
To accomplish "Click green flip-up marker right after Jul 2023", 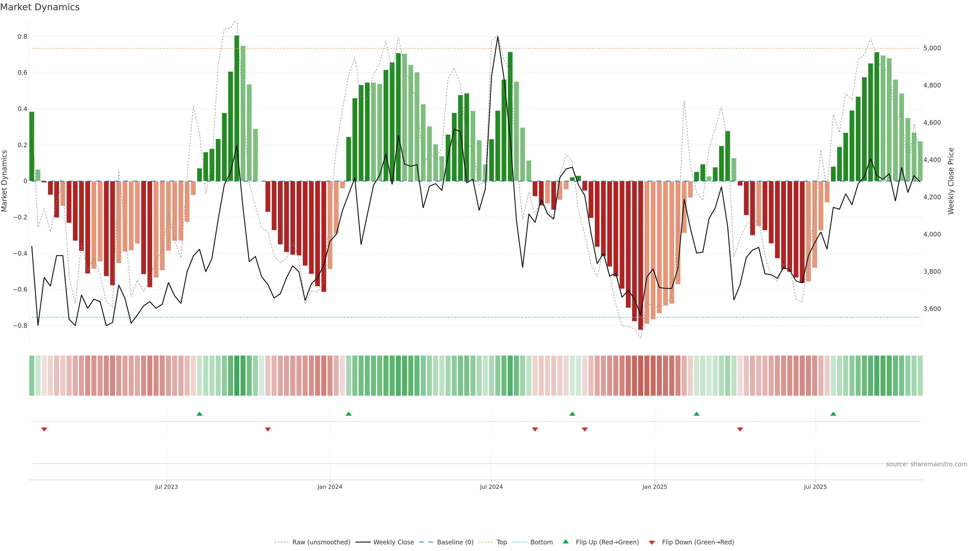I will pyautogui.click(x=199, y=414).
